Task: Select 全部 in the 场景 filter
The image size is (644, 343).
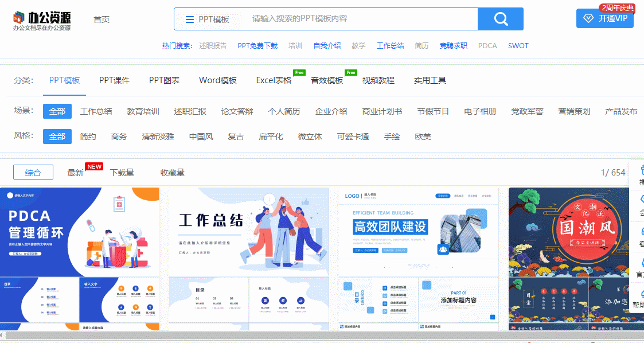Action: [x=57, y=111]
